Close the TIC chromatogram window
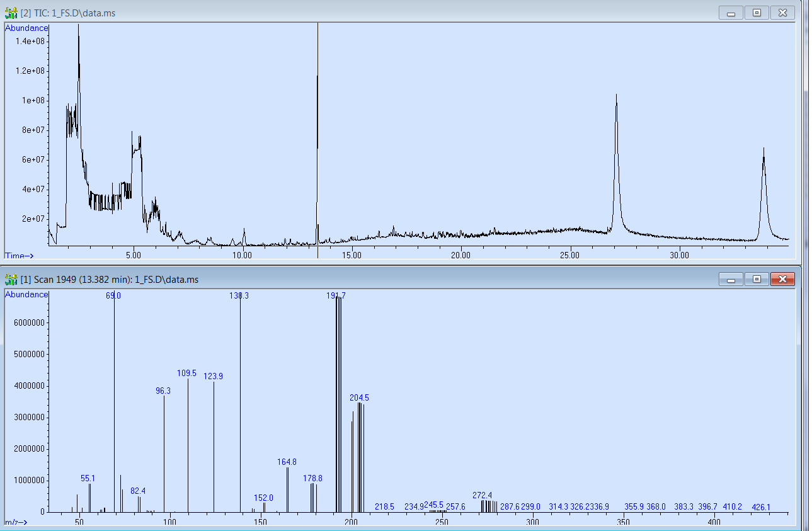Screen dimensions: 812x531 (782, 13)
